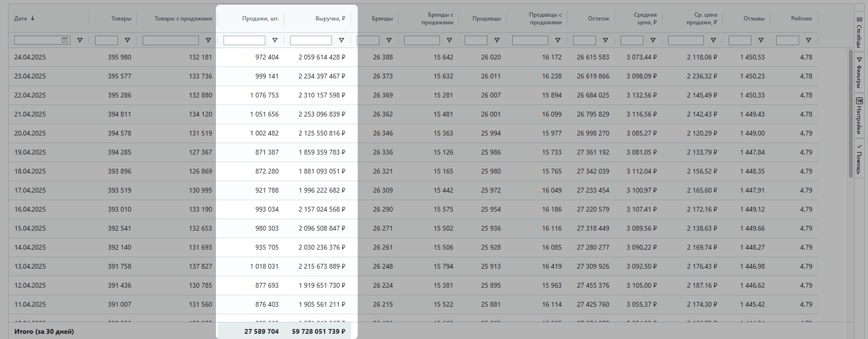
Task: Open the filter funnel for Средняя цена, ₽
Action: [653, 40]
